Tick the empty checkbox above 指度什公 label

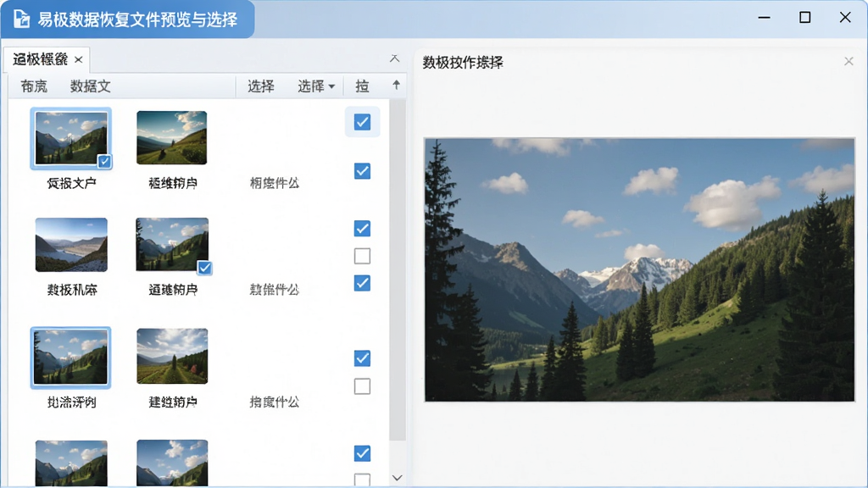tap(362, 385)
